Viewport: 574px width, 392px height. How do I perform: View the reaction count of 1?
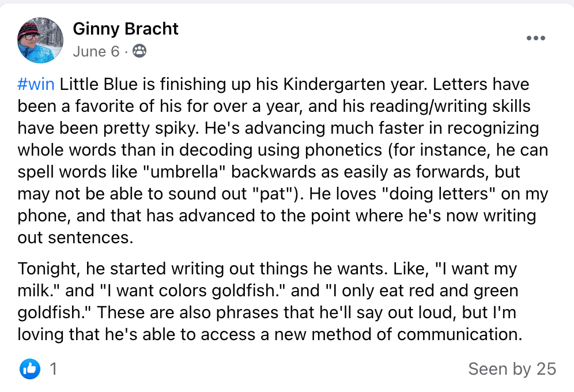[54, 368]
